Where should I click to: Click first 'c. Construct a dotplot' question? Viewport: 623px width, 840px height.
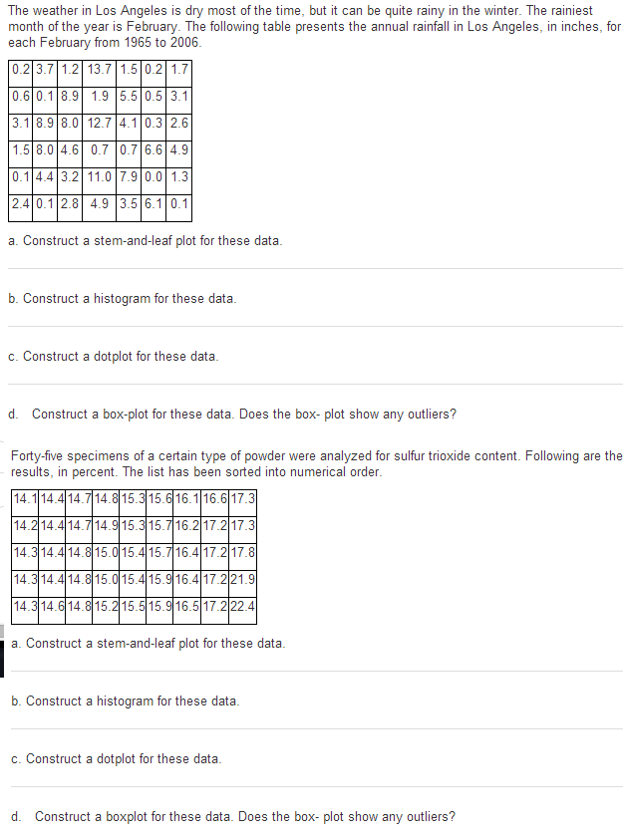(x=114, y=357)
